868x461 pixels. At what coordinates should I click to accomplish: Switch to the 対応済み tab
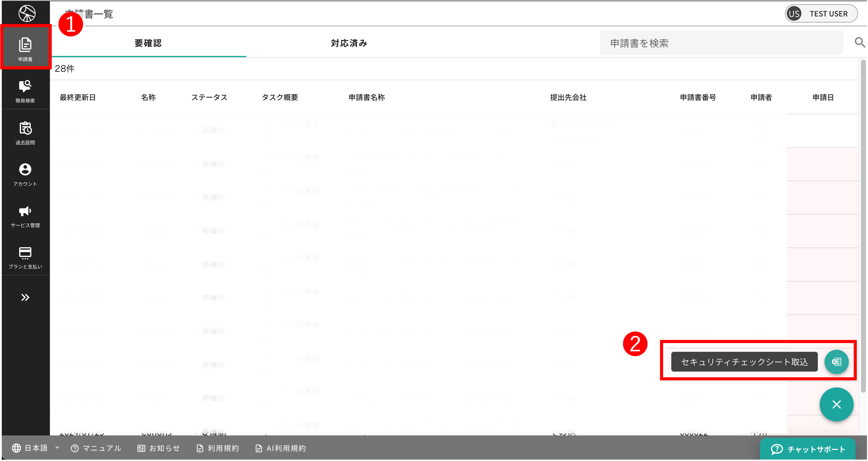point(349,43)
